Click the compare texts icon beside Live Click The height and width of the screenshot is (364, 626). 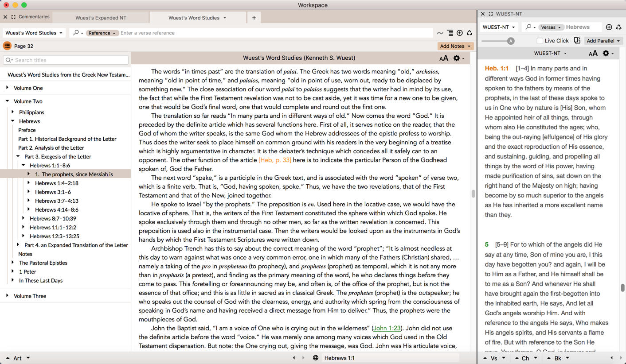pos(577,41)
